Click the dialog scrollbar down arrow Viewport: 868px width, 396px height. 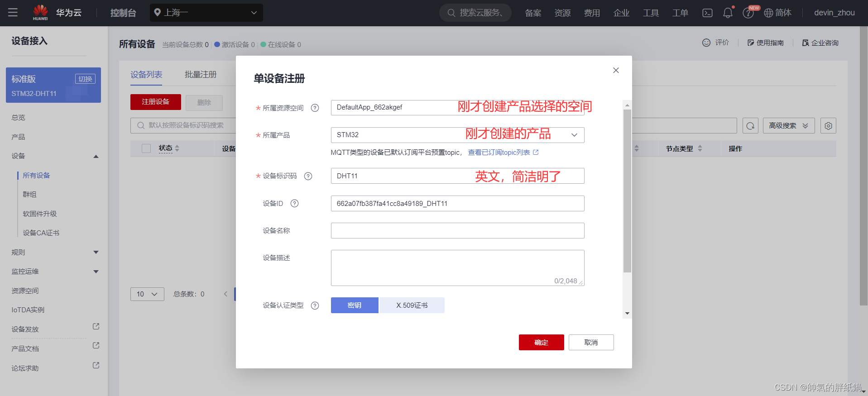[x=627, y=314]
